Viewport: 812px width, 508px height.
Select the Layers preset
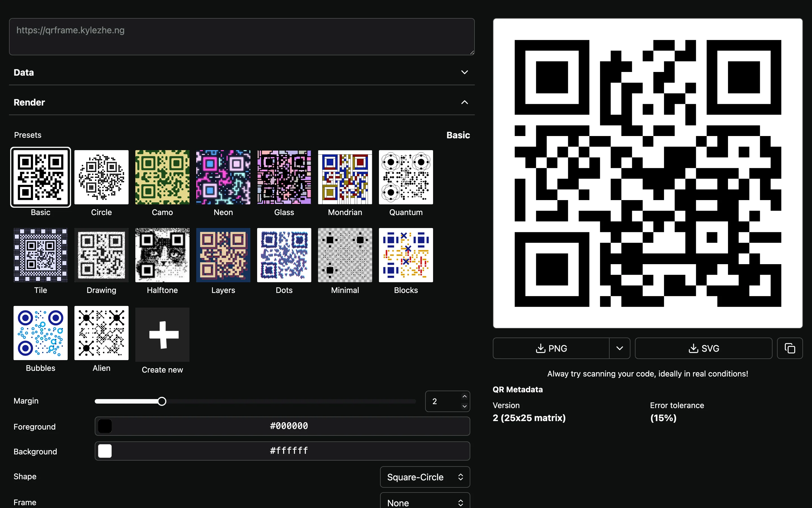click(x=223, y=255)
